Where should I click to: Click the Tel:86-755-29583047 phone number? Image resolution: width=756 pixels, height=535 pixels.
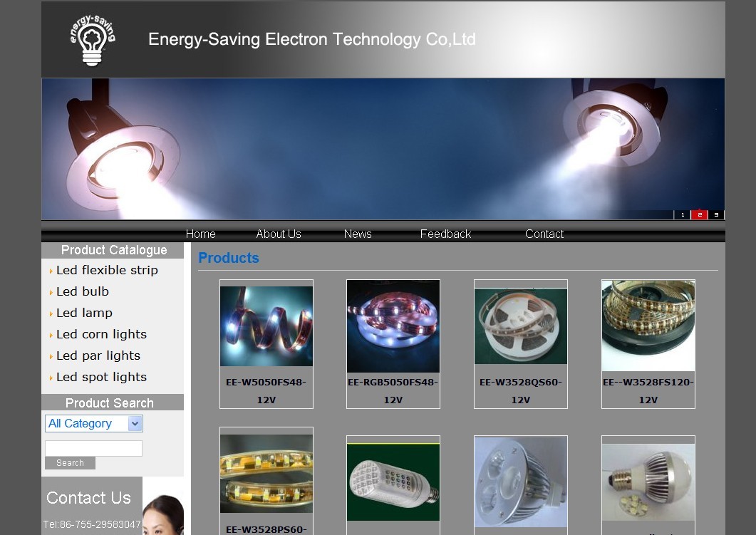coord(92,524)
